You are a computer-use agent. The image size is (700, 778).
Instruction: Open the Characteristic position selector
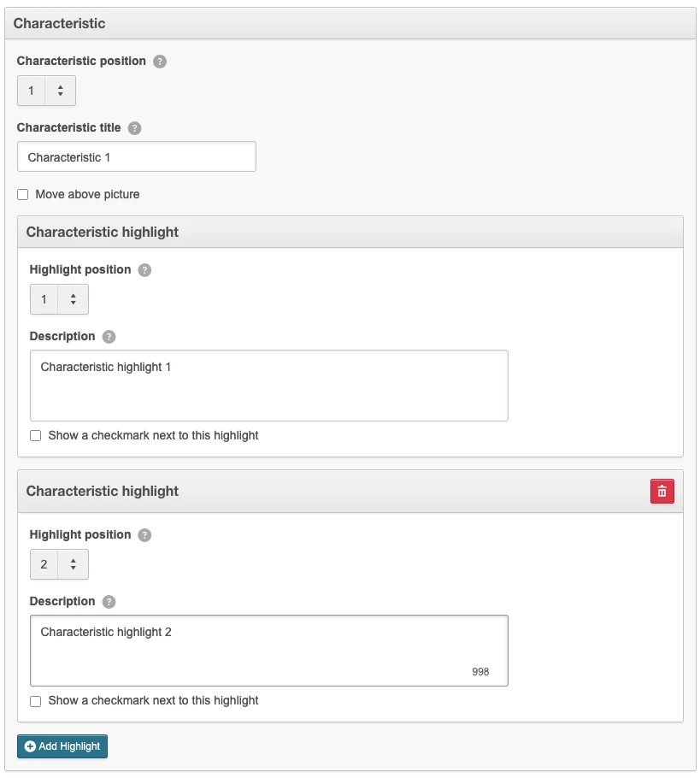click(x=47, y=91)
